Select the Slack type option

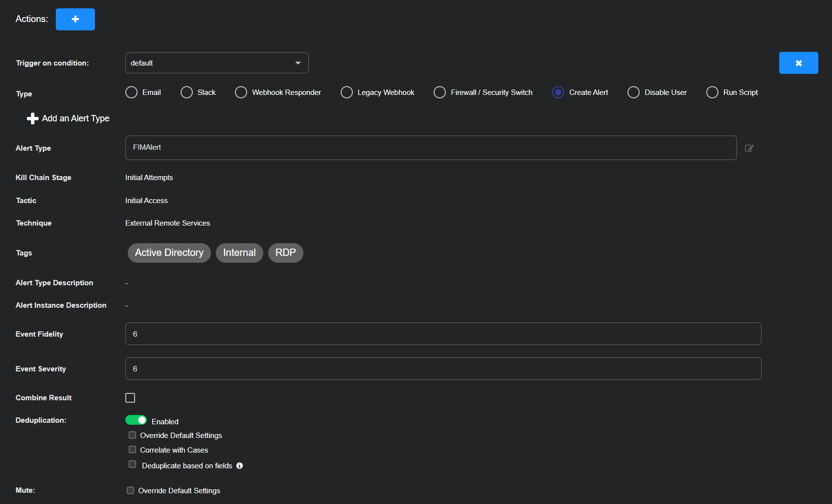pos(186,92)
